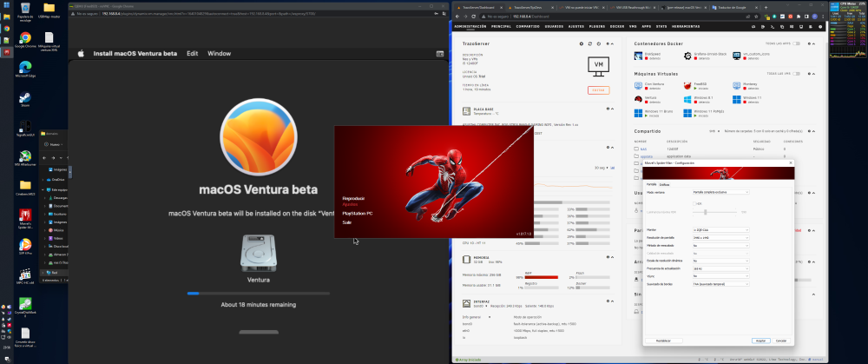Click Aceptar in Spider-Man configuration
This screenshot has width=868, height=364.
tap(760, 341)
